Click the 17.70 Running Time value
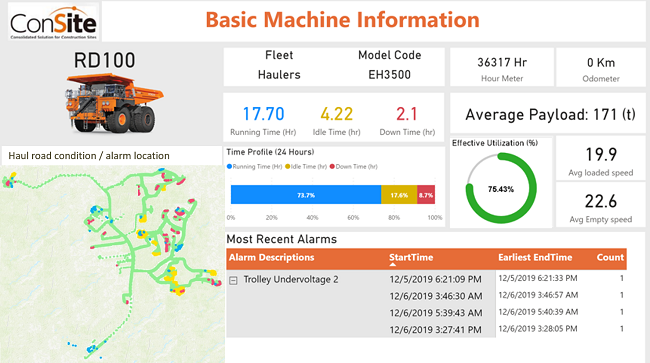This screenshot has width=650, height=363. pos(263,114)
